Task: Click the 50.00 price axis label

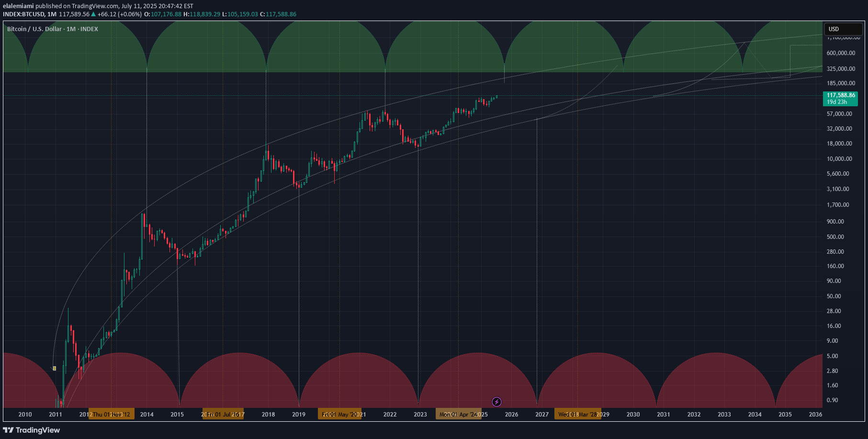Action: pos(834,296)
